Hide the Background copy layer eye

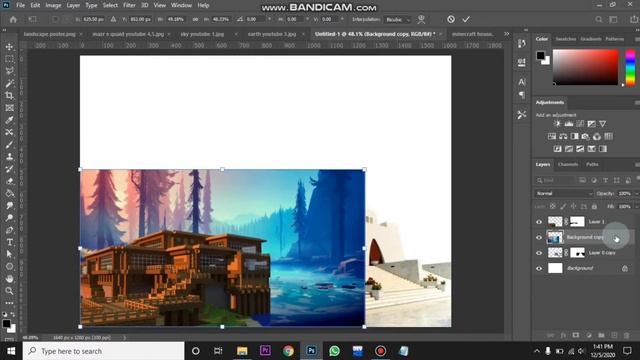[x=539, y=237]
